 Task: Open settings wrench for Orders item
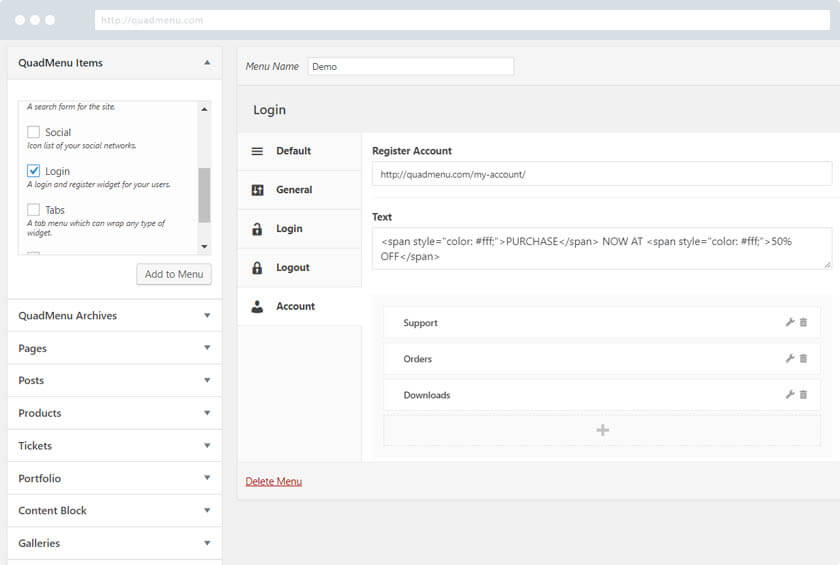pyautogui.click(x=790, y=359)
